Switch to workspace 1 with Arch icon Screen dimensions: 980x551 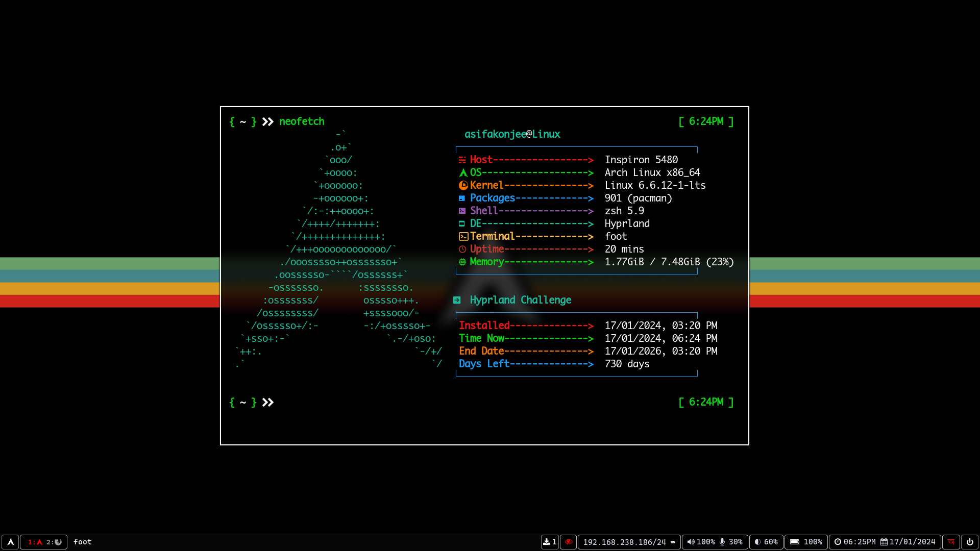coord(35,542)
